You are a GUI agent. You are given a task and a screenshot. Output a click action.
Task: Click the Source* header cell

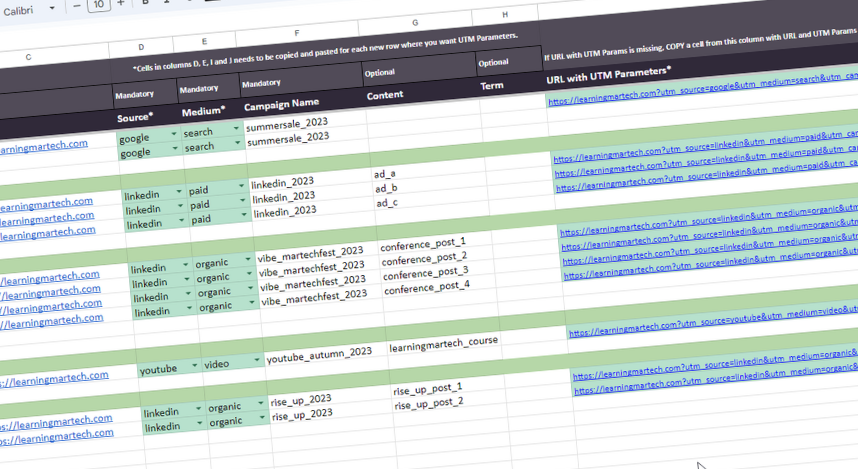[135, 117]
